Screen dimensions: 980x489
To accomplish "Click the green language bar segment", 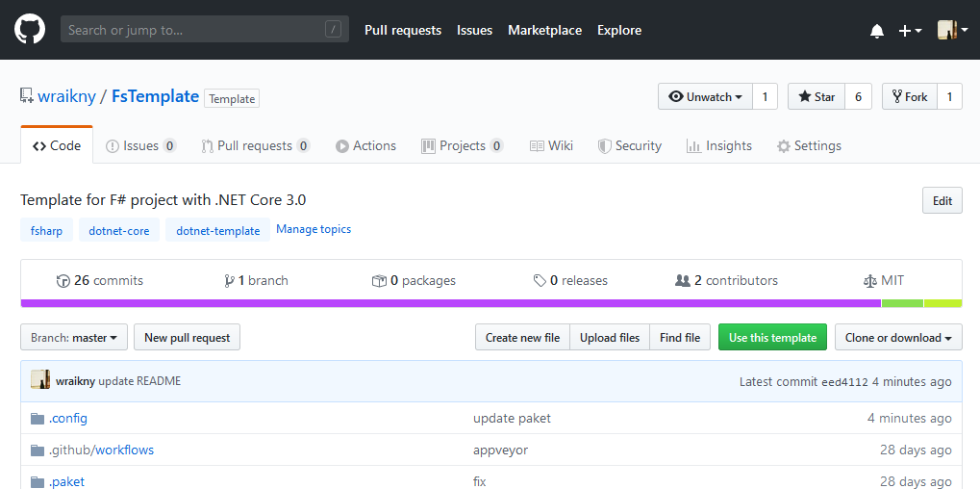I will pos(902,303).
